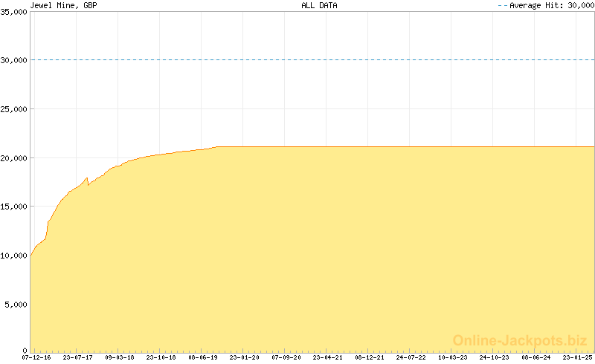
Task: Select the 08-06-19 x-axis date
Action: click(203, 357)
